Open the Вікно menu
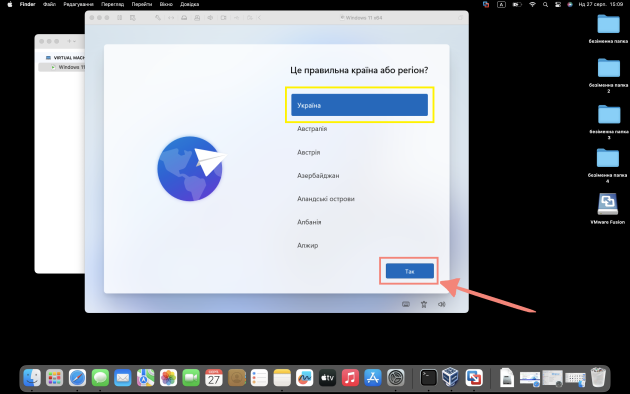Image resolution: width=630 pixels, height=394 pixels. pos(166,4)
